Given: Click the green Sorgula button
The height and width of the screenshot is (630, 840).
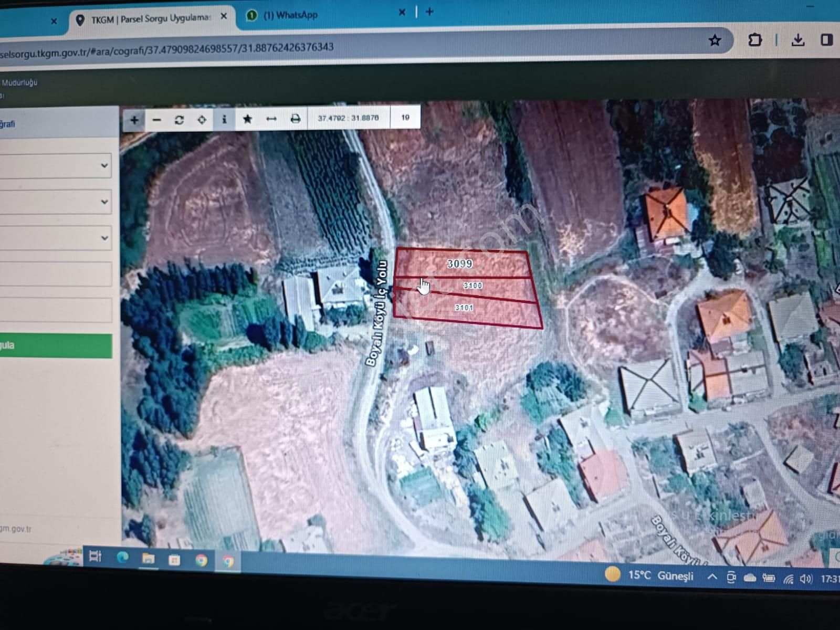Looking at the screenshot, I should 55,346.
